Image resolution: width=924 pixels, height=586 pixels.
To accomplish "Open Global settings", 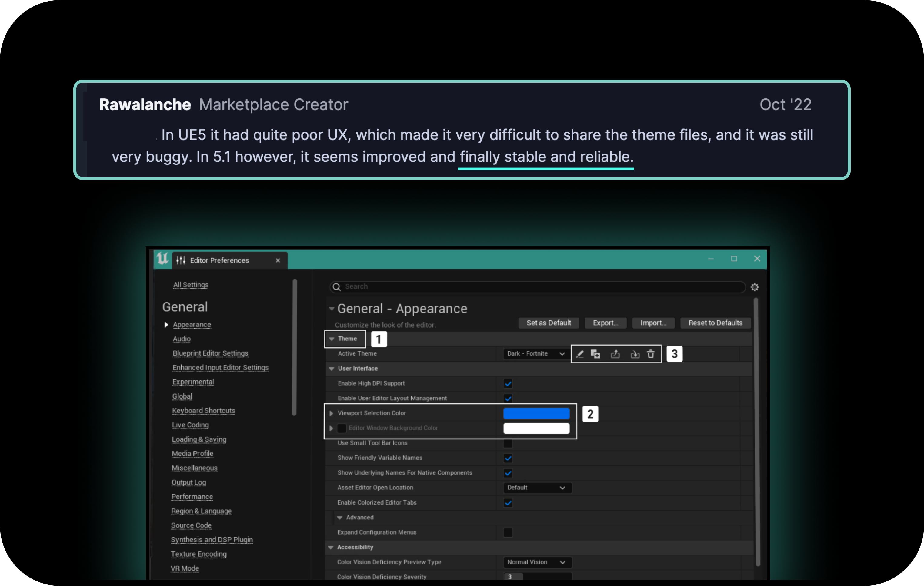I will 182,396.
